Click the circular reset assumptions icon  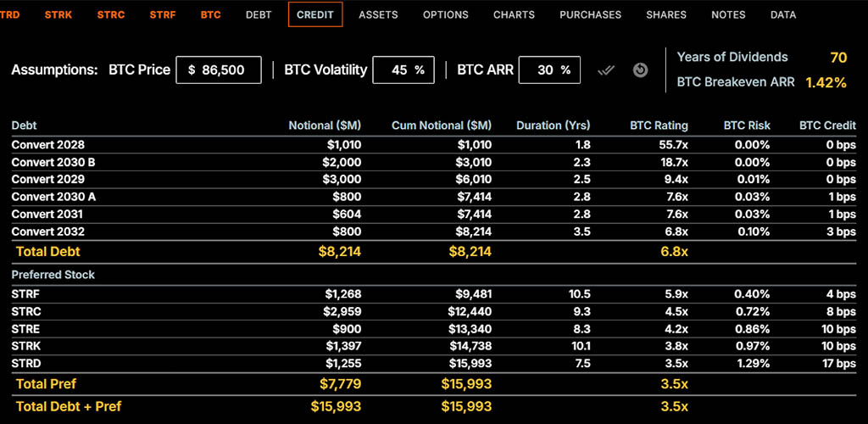point(641,70)
